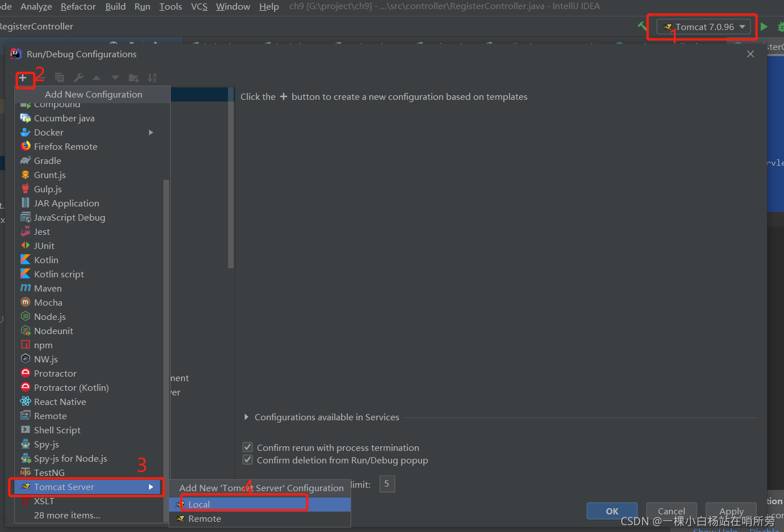Select XSLT configuration type
This screenshot has width=784, height=532.
tap(89, 501)
